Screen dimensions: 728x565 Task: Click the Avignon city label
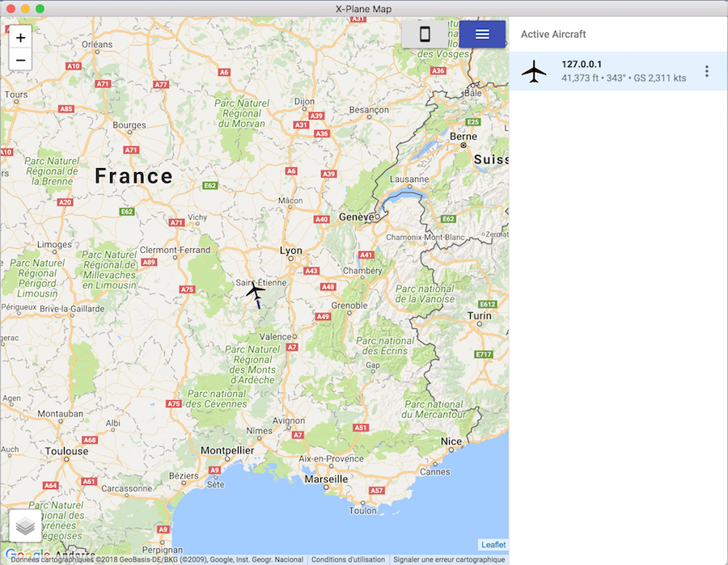point(288,421)
